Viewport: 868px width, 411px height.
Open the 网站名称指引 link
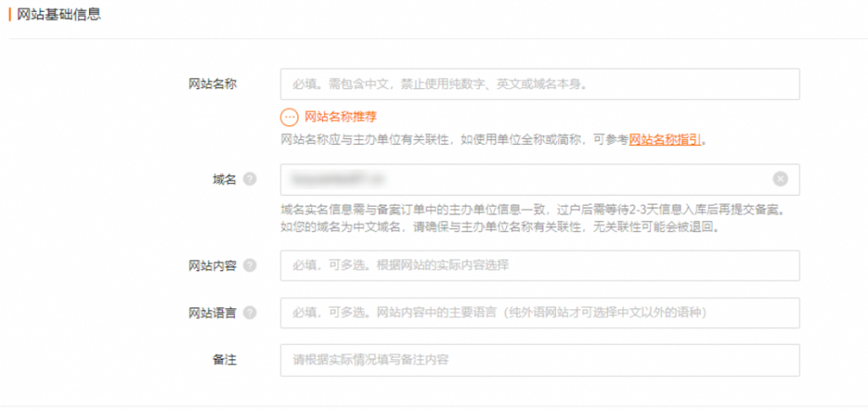665,140
